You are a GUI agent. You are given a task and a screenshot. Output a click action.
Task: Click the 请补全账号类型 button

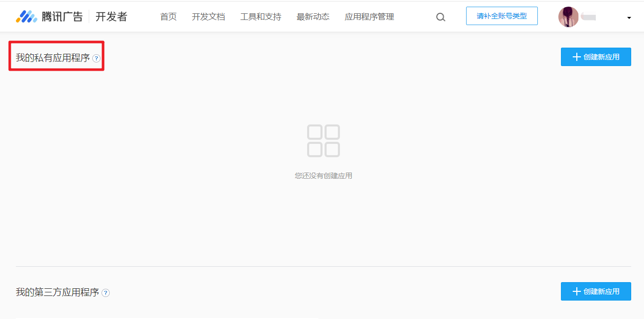(501, 16)
